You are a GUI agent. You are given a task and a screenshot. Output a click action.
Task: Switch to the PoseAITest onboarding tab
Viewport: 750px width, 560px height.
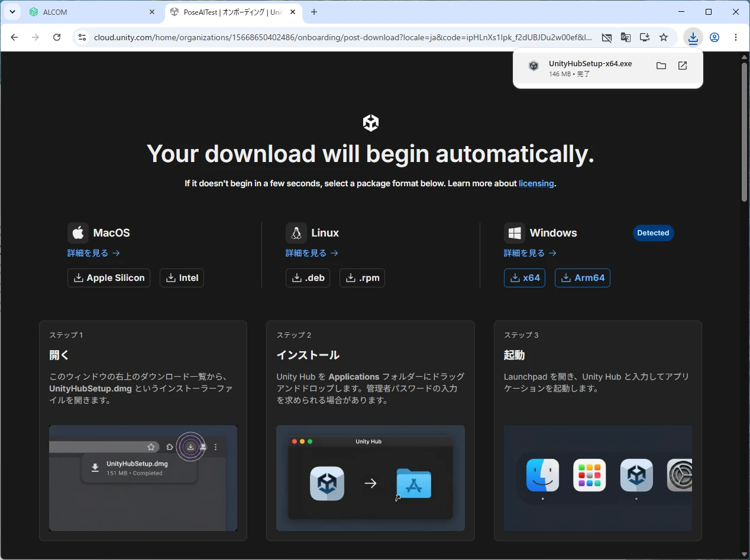(x=233, y=12)
